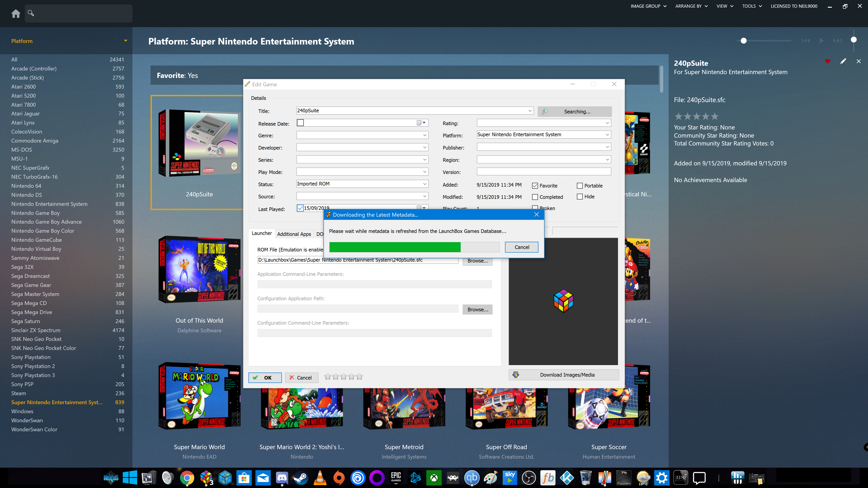Open Sky Go from the taskbar

[x=510, y=478]
